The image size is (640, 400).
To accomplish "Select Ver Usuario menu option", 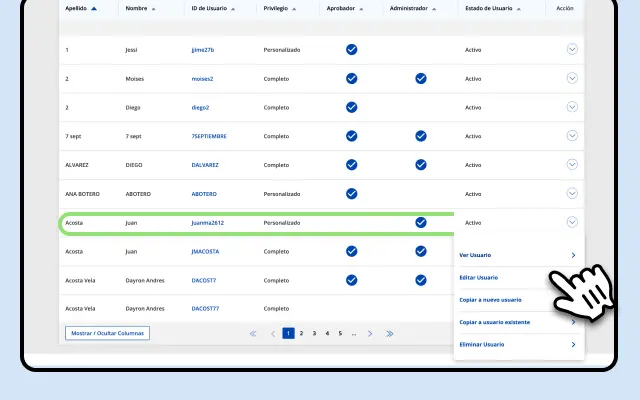I will (x=518, y=255).
